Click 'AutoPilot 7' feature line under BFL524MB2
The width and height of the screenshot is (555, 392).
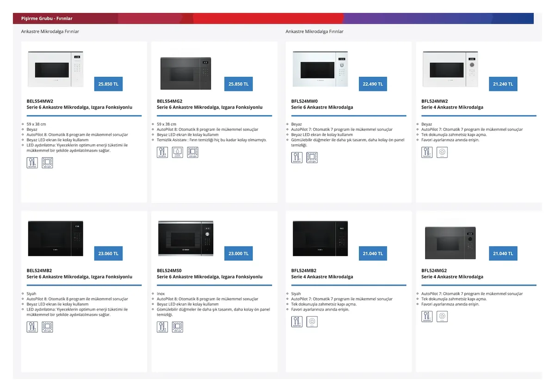coord(342,299)
